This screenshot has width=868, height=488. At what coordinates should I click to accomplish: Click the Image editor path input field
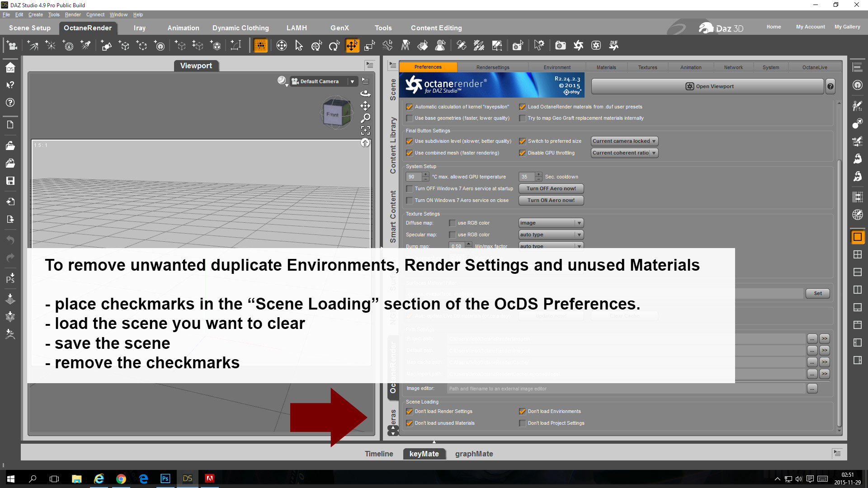[626, 389]
